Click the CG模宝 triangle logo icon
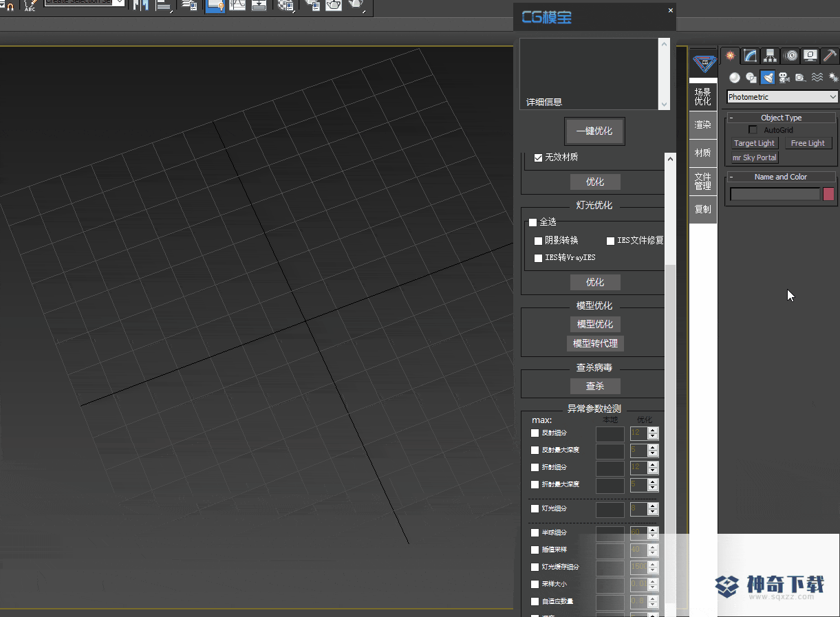Viewport: 840px width, 617px height. (703, 64)
